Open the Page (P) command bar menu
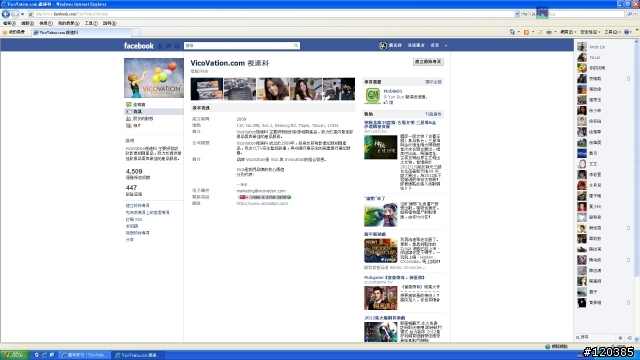This screenshot has height=360, width=640. [567, 32]
